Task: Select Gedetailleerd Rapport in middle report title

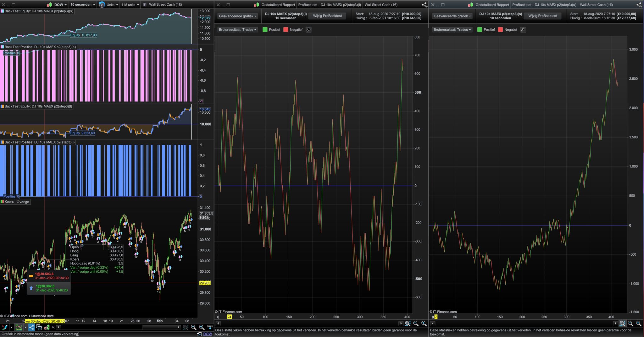Action: click(x=278, y=5)
